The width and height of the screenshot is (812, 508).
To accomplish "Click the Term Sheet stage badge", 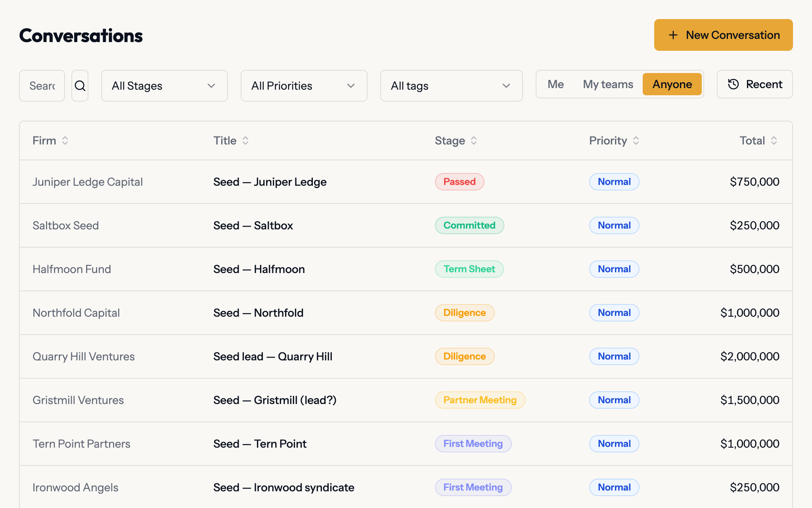I will [469, 269].
